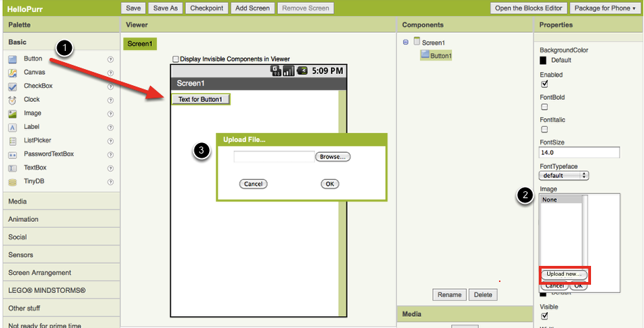The width and height of the screenshot is (644, 328).
Task: Enable the FontItalic checkbox
Action: (544, 130)
